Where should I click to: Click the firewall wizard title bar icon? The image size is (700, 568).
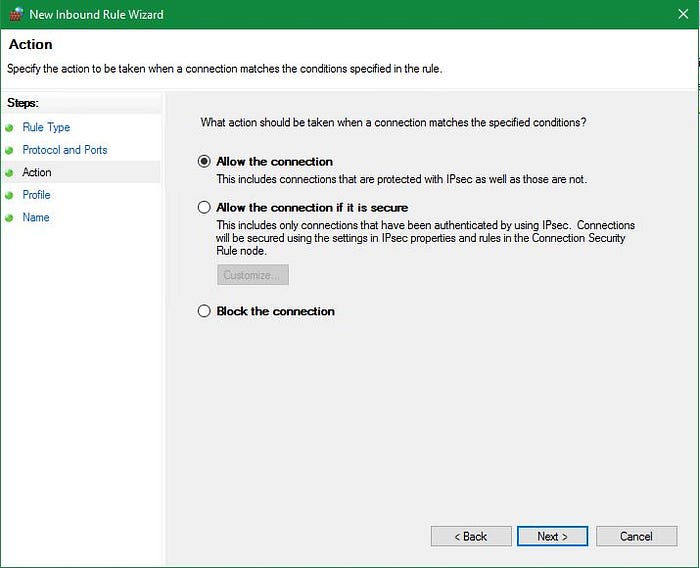(x=16, y=14)
